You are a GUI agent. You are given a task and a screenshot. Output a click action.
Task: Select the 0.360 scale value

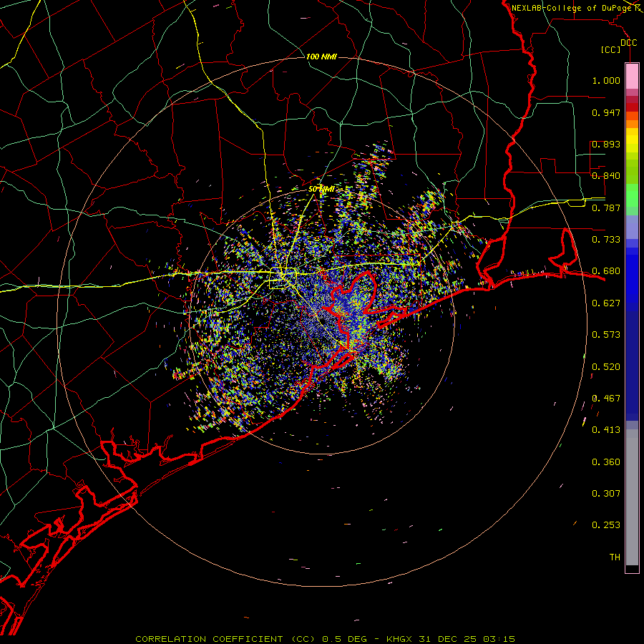click(606, 462)
